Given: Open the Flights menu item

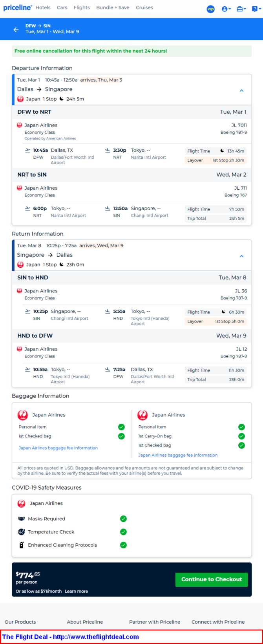Looking at the screenshot, I should [82, 7].
